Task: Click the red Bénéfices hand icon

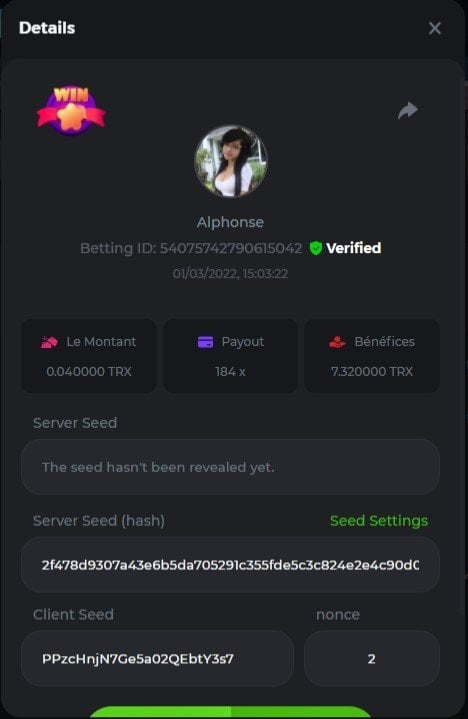Action: (337, 342)
